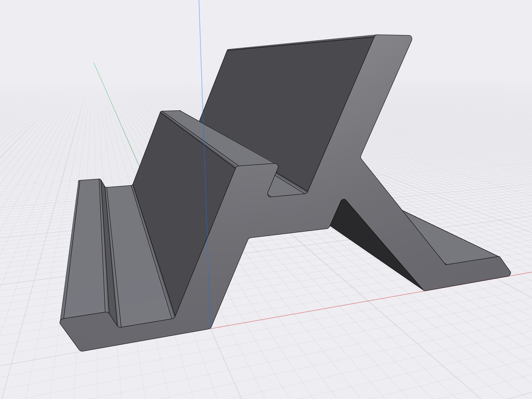532x399 pixels.
Task: Select the large rear tilted back panel face
Action: click(x=286, y=104)
